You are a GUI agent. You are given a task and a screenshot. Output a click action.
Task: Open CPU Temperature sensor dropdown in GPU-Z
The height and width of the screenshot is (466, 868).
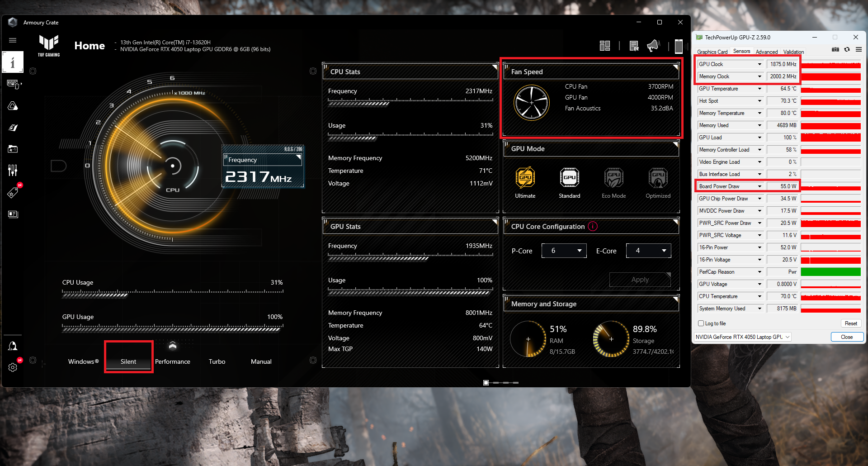click(x=759, y=296)
